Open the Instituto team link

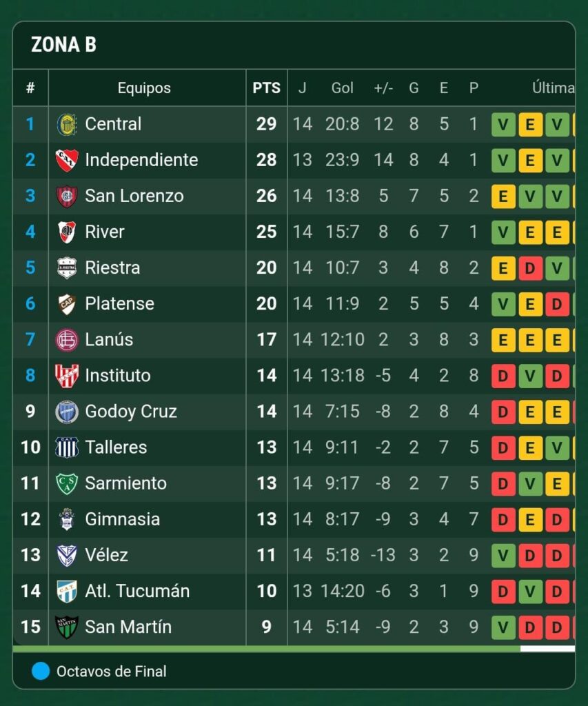(117, 376)
